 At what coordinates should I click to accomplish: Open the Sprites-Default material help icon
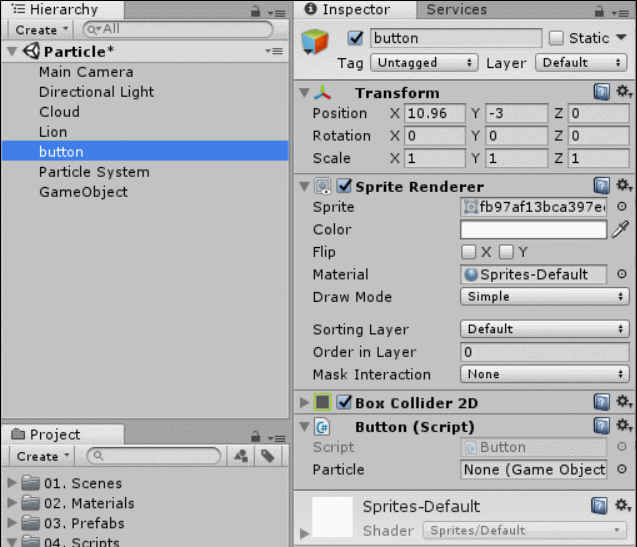click(600, 506)
